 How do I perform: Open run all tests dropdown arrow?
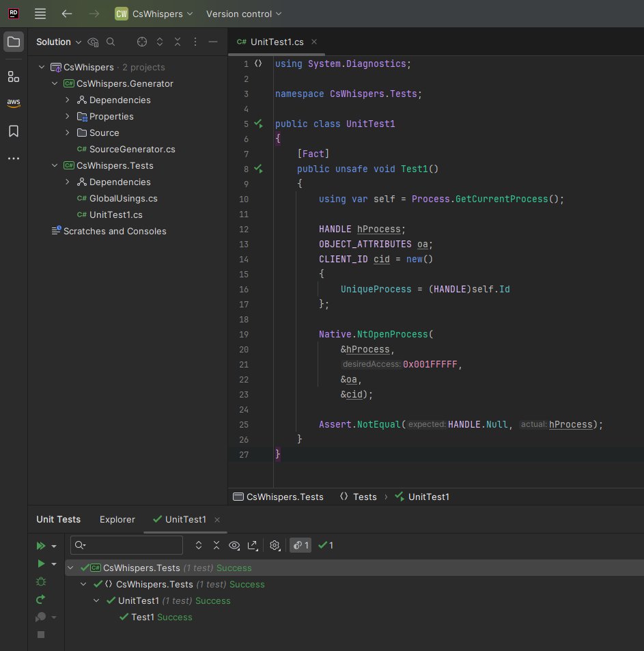[x=54, y=546]
